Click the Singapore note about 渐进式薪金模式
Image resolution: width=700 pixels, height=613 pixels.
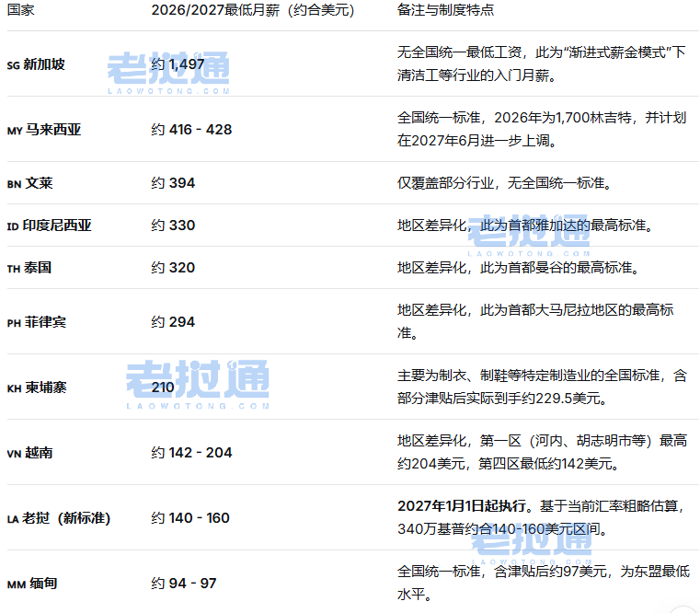pyautogui.click(x=542, y=64)
